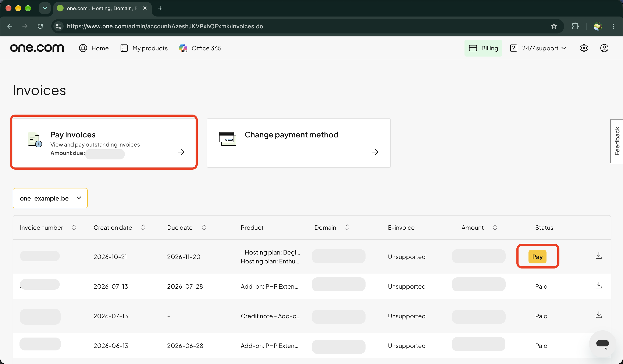Open the user profile icon
Image resolution: width=623 pixels, height=364 pixels.
pos(604,48)
